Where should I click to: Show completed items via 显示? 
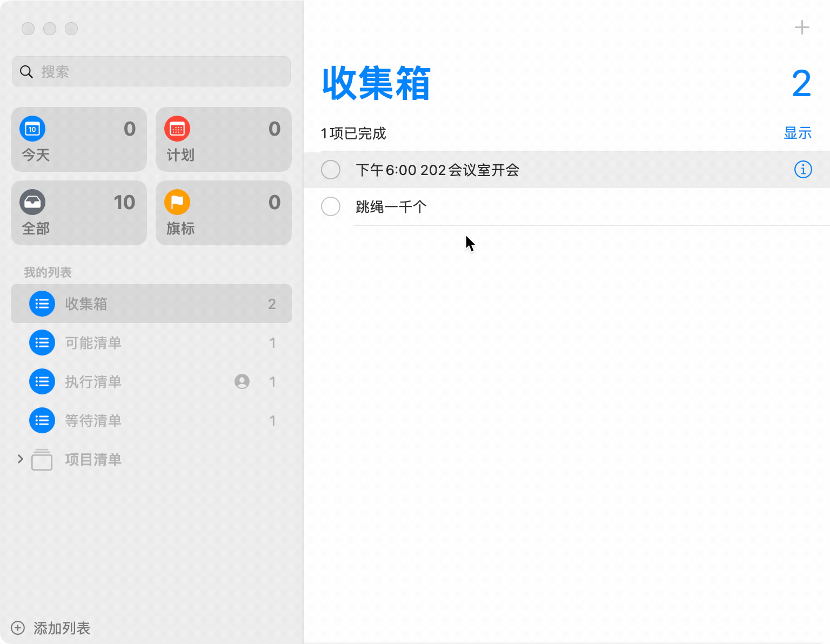tap(797, 133)
